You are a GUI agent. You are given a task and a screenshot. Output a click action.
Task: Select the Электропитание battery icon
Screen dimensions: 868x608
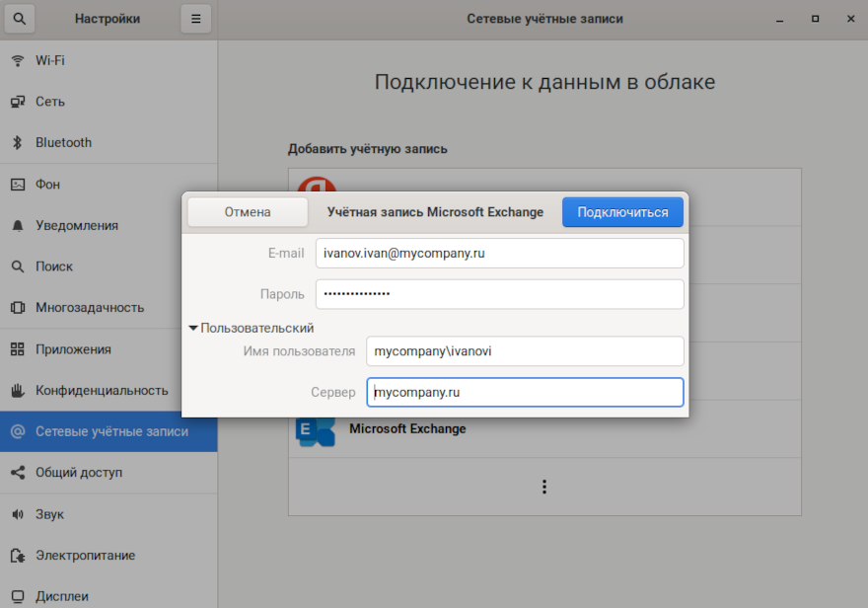pos(17,555)
